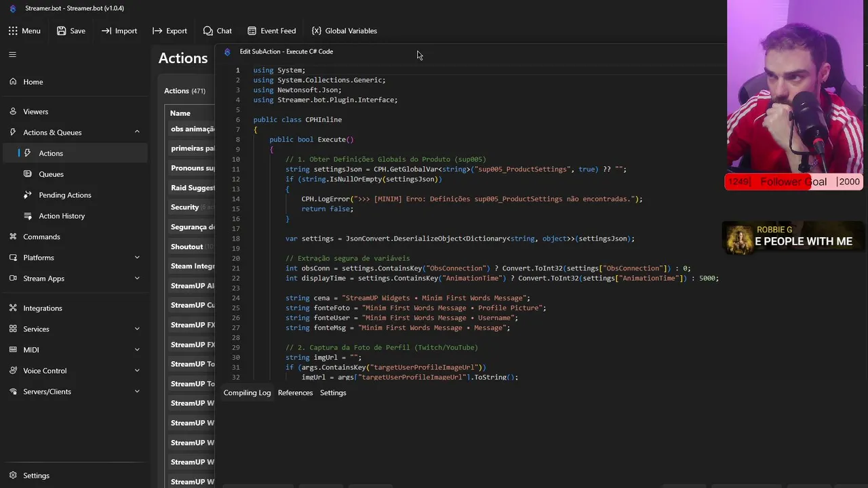
Task: Select the 'Raid Suggest' action group
Action: [x=193, y=188]
